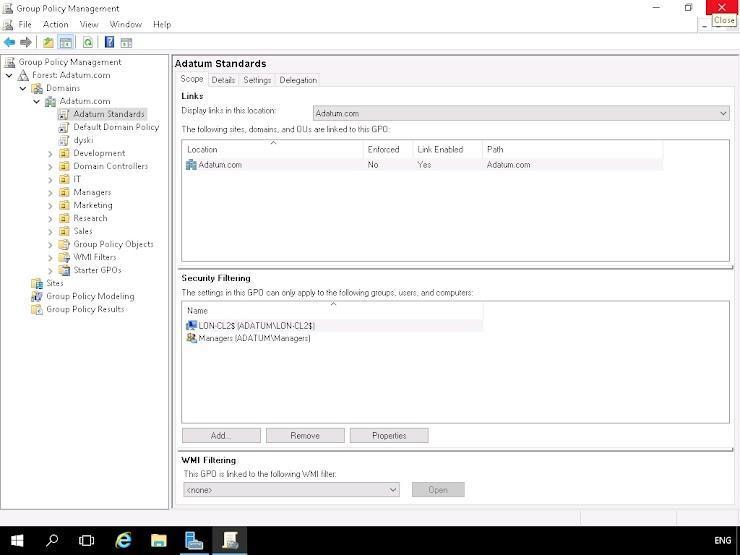Screen dimensions: 740x555
Task: Click the Up one level folder icon
Action: click(48, 42)
